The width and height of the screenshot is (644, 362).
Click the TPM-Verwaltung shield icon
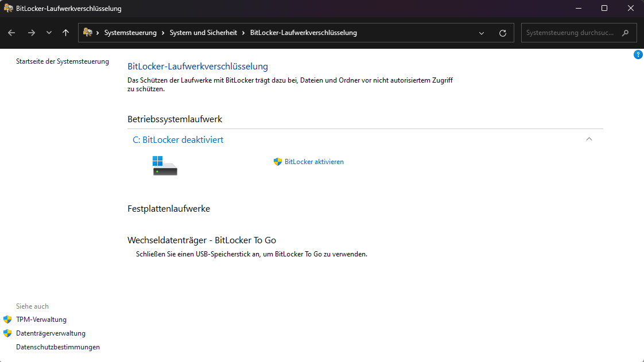pos(7,320)
